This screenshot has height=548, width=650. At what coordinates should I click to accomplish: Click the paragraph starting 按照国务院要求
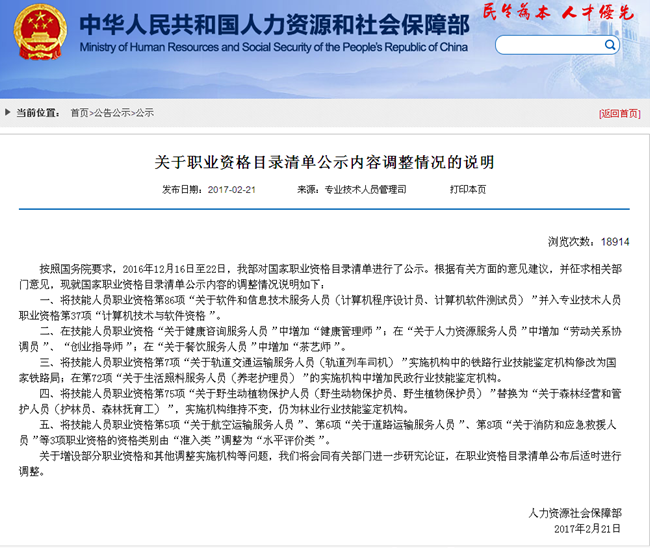(x=320, y=276)
